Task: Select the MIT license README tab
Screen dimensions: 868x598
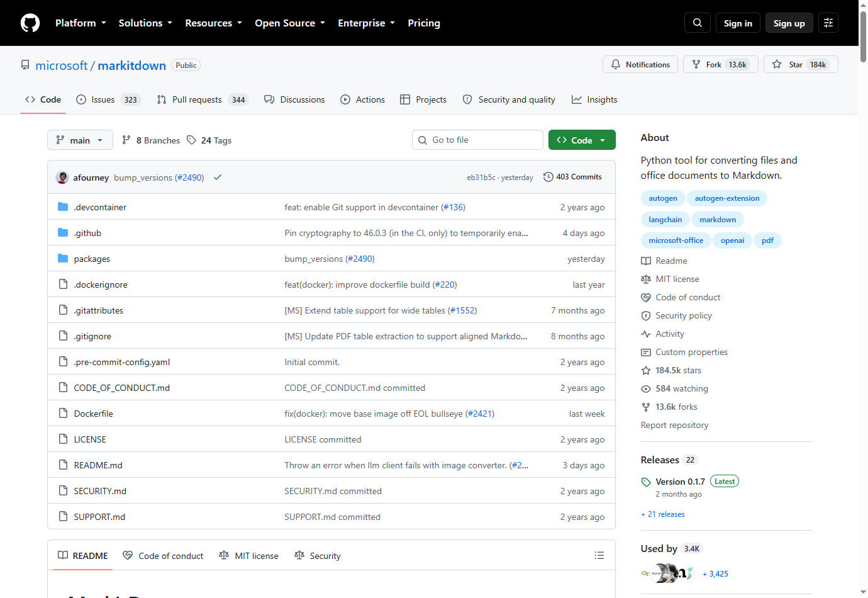Action: [248, 556]
